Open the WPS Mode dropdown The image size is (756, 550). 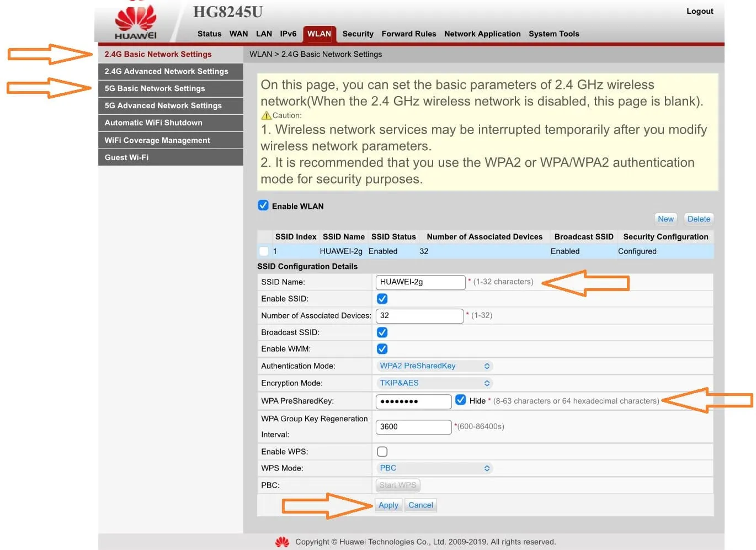tap(434, 468)
